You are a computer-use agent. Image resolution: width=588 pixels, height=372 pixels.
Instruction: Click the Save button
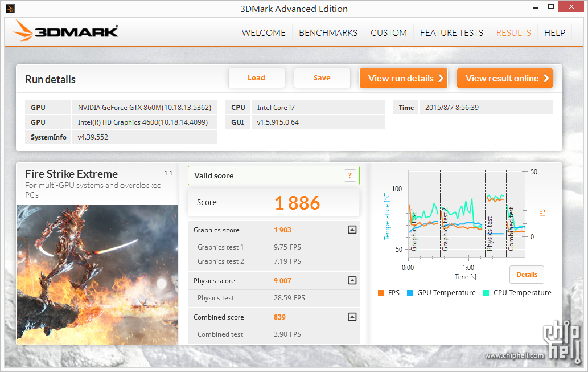tap(322, 77)
